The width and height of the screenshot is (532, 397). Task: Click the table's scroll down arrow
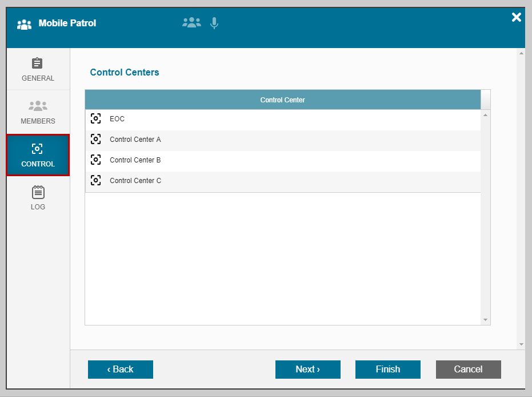(486, 320)
